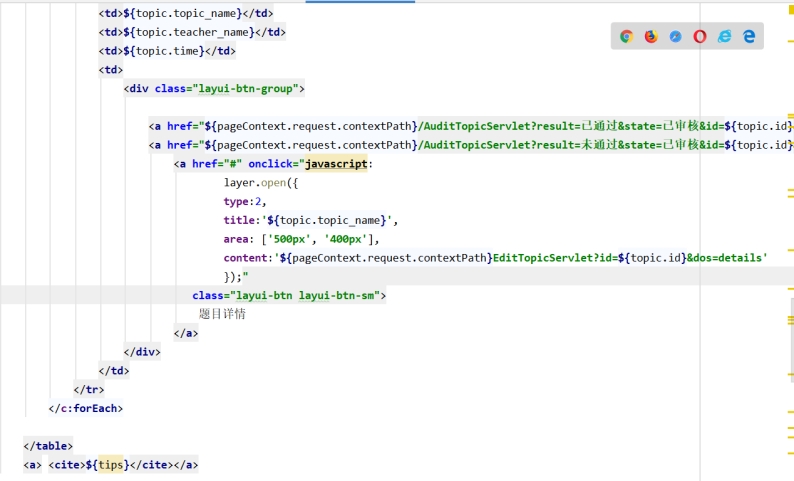
Task: Click EditTopicServlet in the content line
Action: [x=543, y=258]
